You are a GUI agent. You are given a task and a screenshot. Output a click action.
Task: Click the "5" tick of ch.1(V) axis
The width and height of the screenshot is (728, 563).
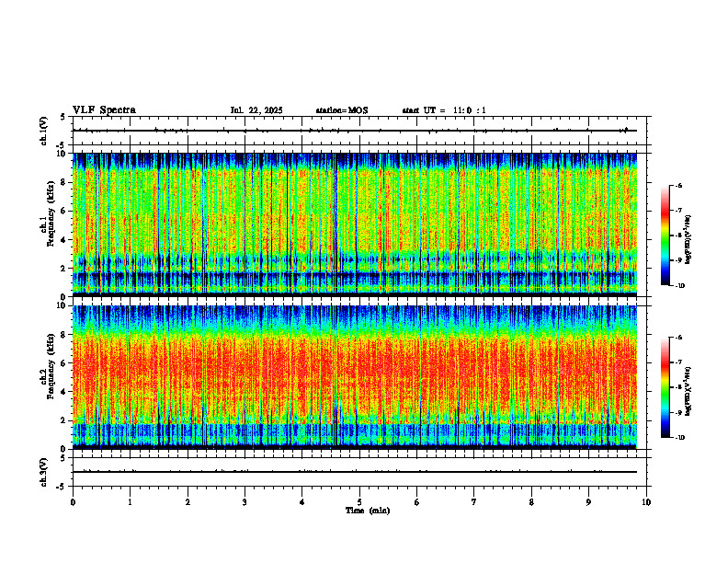63,117
